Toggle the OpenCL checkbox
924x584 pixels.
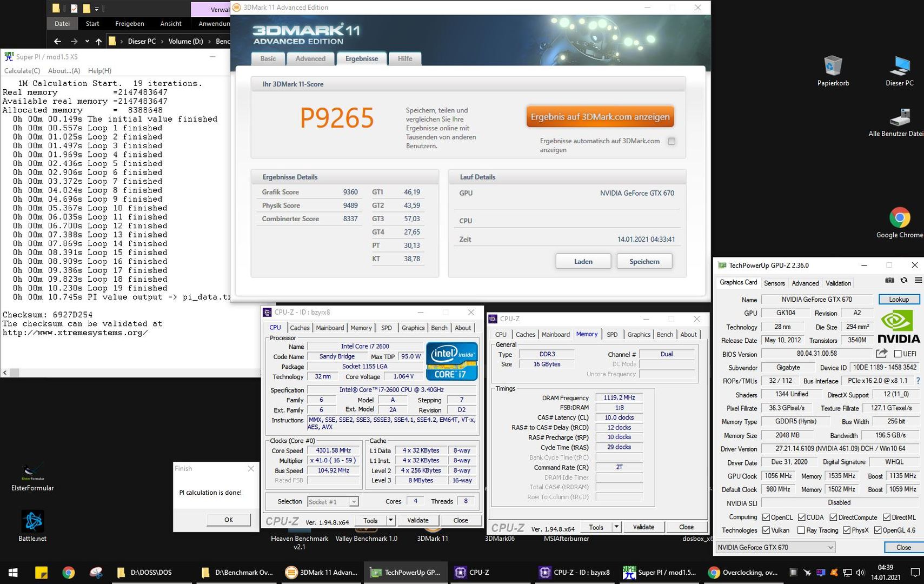(x=766, y=517)
